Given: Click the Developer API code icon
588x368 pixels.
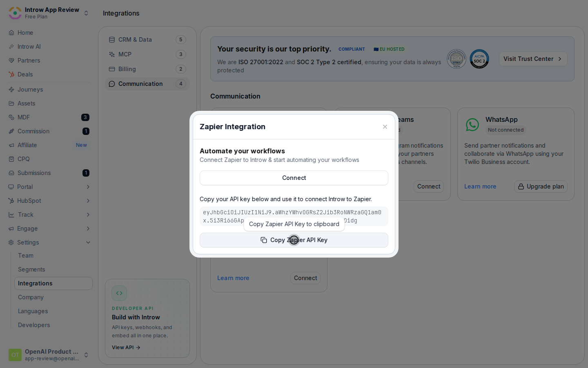Looking at the screenshot, I should pos(119,293).
